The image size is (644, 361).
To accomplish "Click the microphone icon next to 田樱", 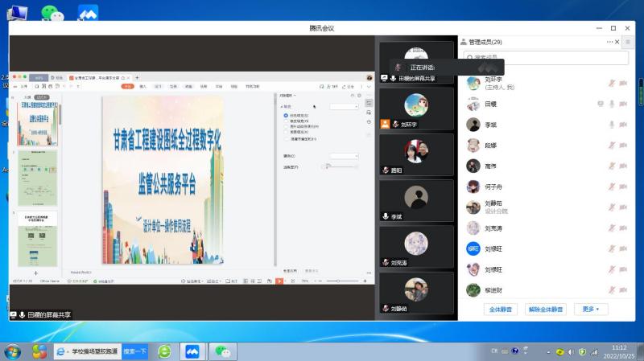I will click(612, 104).
